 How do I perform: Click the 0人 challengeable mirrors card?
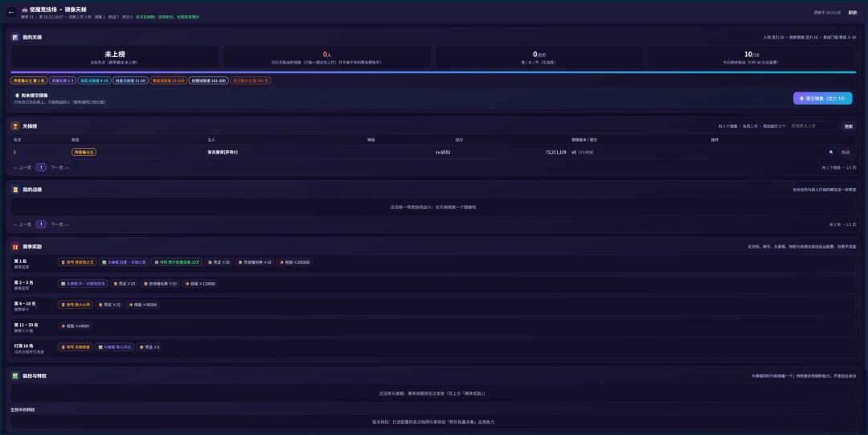[x=327, y=57]
